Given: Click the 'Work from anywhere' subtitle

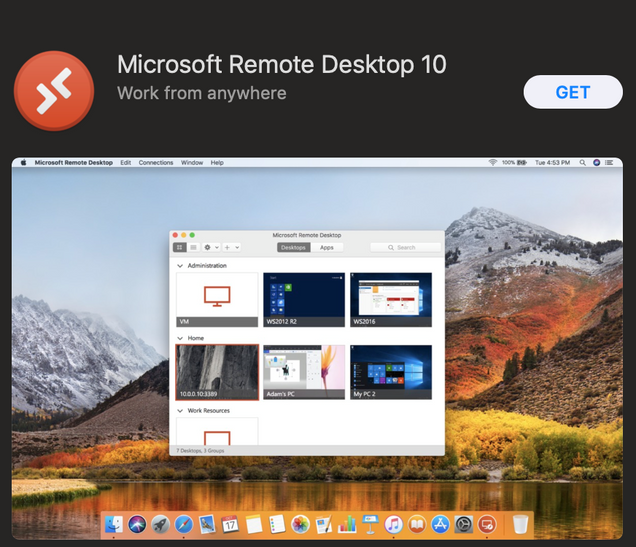Looking at the screenshot, I should point(202,93).
